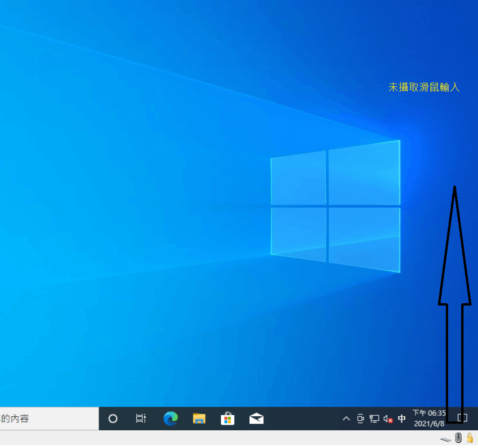
Task: Expand the hidden system tray icons
Action: tap(346, 419)
